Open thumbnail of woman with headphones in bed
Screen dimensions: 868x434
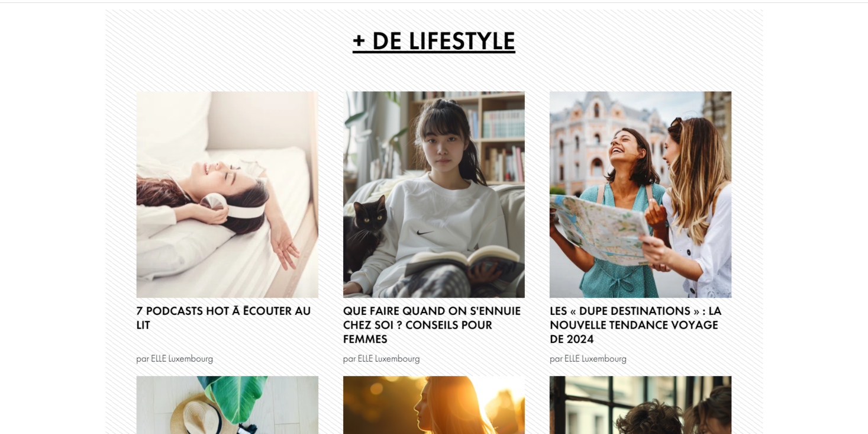[x=227, y=194]
